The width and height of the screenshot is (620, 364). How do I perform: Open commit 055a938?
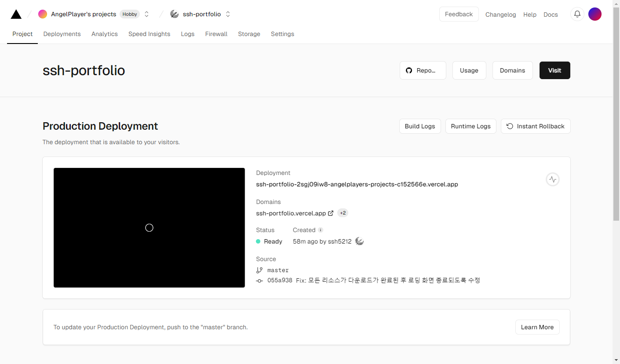pyautogui.click(x=280, y=280)
